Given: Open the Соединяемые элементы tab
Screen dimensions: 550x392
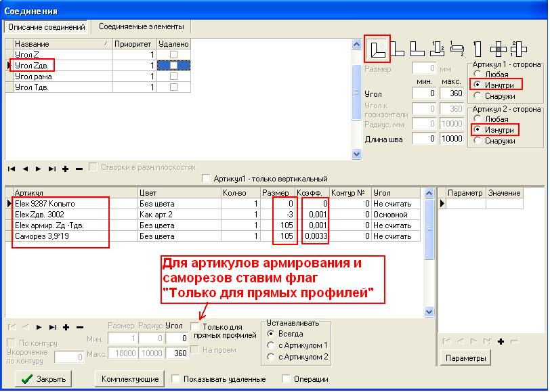Looking at the screenshot, I should coord(142,26).
